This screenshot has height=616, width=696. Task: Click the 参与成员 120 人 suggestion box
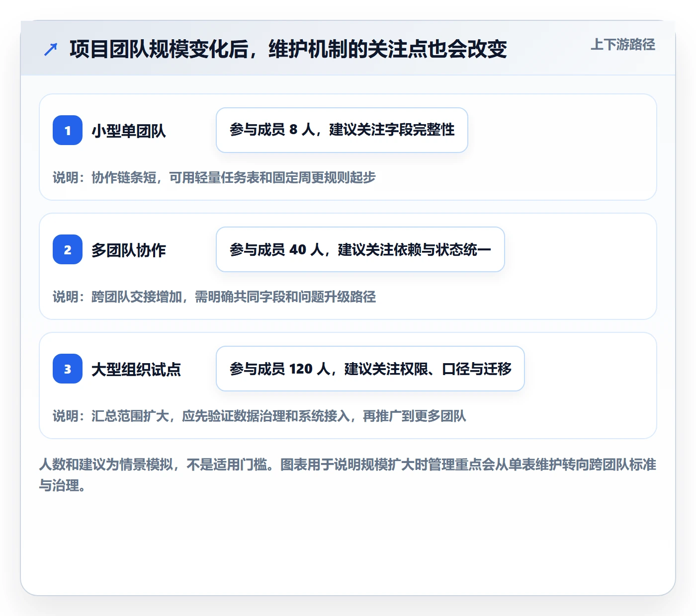[370, 369]
